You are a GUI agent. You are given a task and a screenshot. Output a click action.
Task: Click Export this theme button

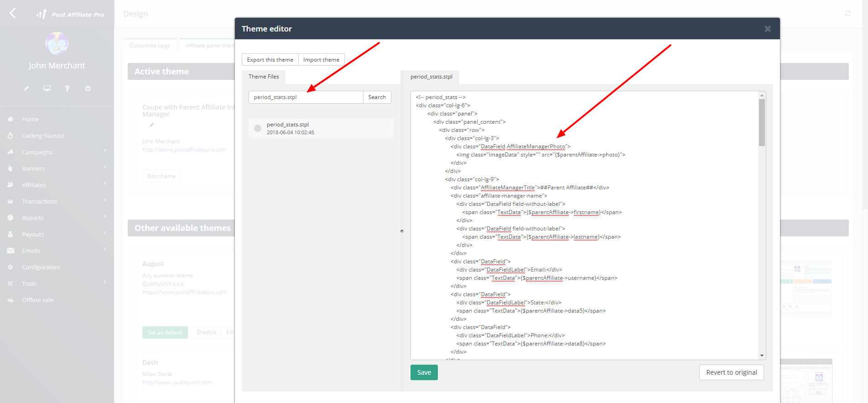[x=270, y=60]
